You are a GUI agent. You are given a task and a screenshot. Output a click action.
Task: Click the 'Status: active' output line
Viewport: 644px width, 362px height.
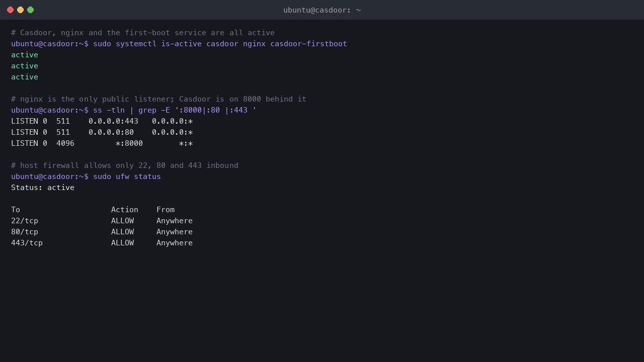(x=43, y=188)
